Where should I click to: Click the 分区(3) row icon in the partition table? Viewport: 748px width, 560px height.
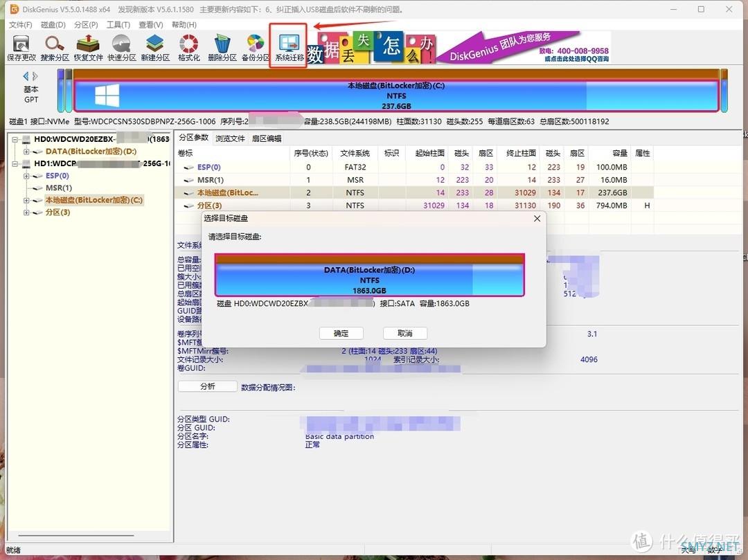tap(188, 206)
